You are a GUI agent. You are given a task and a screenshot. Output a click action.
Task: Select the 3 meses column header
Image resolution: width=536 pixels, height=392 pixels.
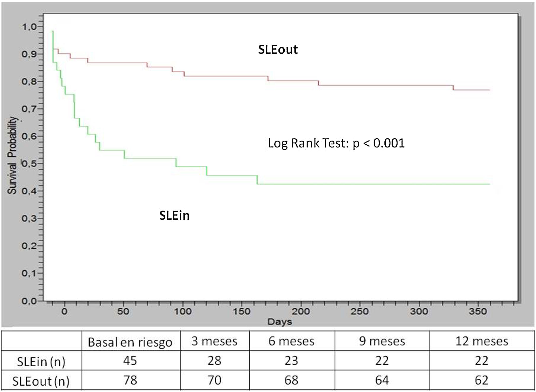(x=214, y=341)
